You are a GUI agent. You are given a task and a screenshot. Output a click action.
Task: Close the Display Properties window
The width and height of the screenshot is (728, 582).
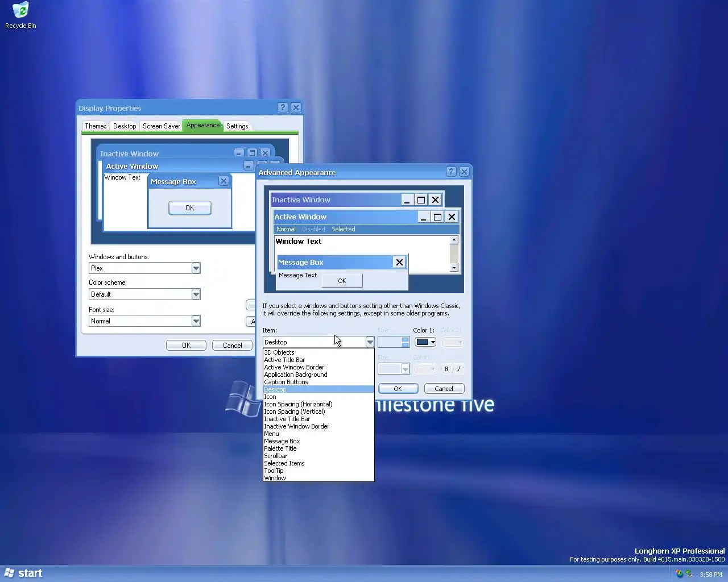[x=296, y=107]
